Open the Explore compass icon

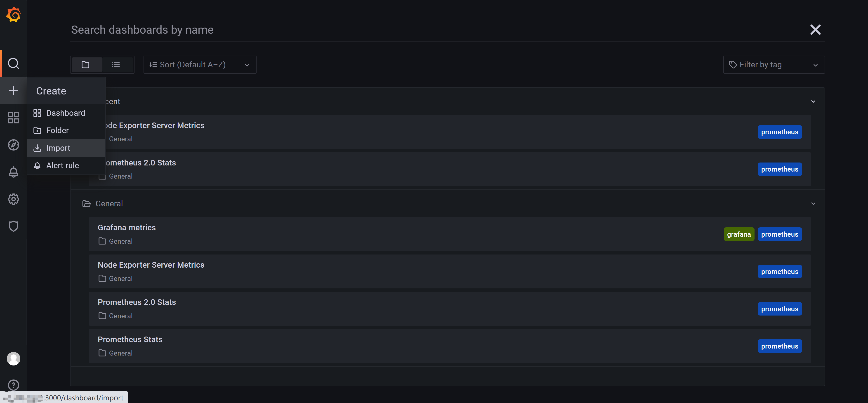tap(14, 145)
